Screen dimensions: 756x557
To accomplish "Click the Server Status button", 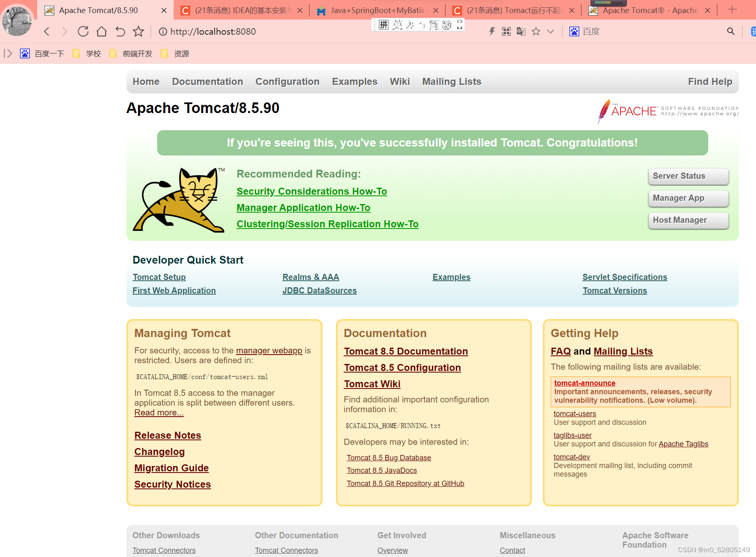I will click(688, 176).
